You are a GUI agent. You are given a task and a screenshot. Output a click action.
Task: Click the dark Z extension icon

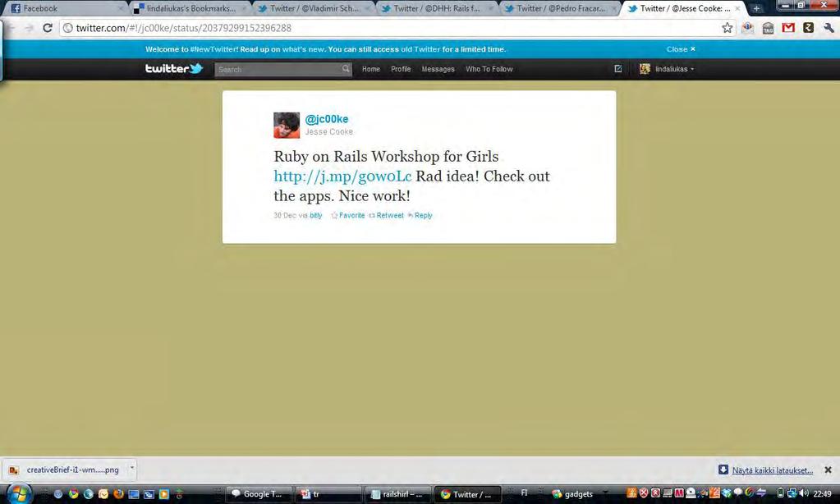(x=809, y=28)
